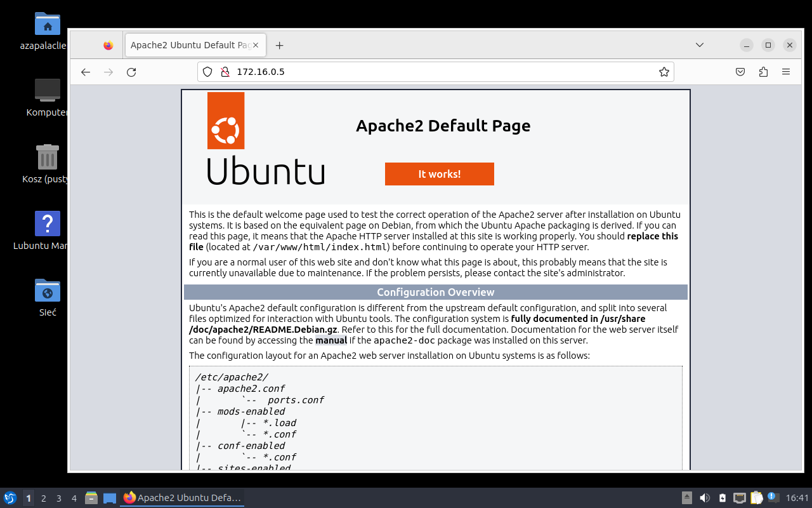Switch to virtual desktop 4
Viewport: 812px width, 508px height.
(x=74, y=498)
